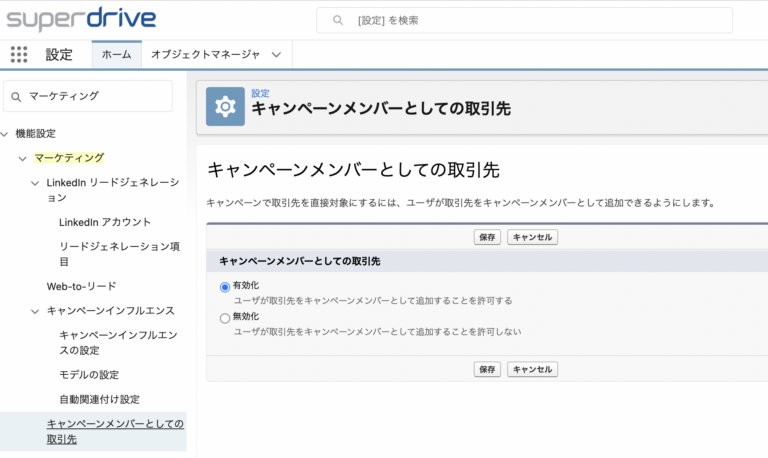Select the 有効化 radio button
768x458 pixels.
tap(225, 287)
